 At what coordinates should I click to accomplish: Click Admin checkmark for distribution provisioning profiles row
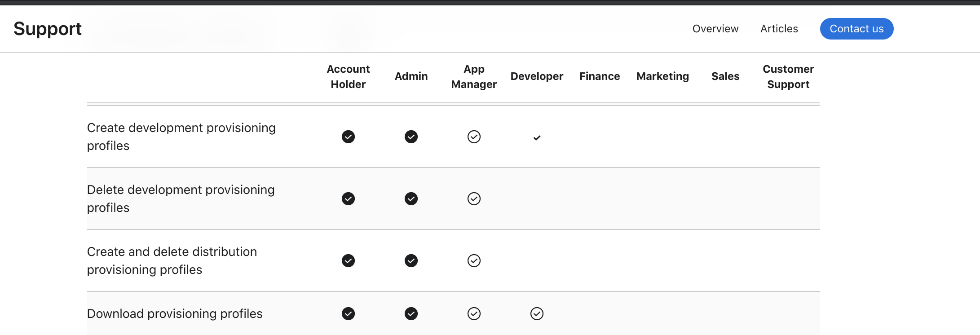[411, 260]
